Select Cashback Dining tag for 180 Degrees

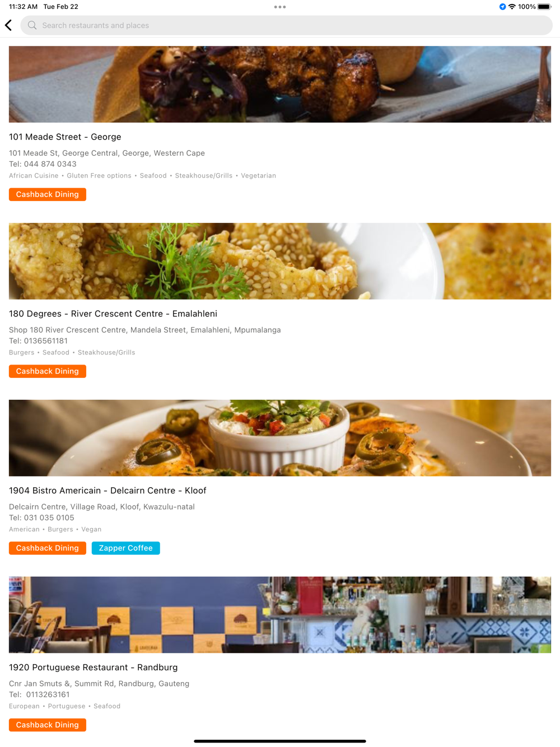click(48, 371)
